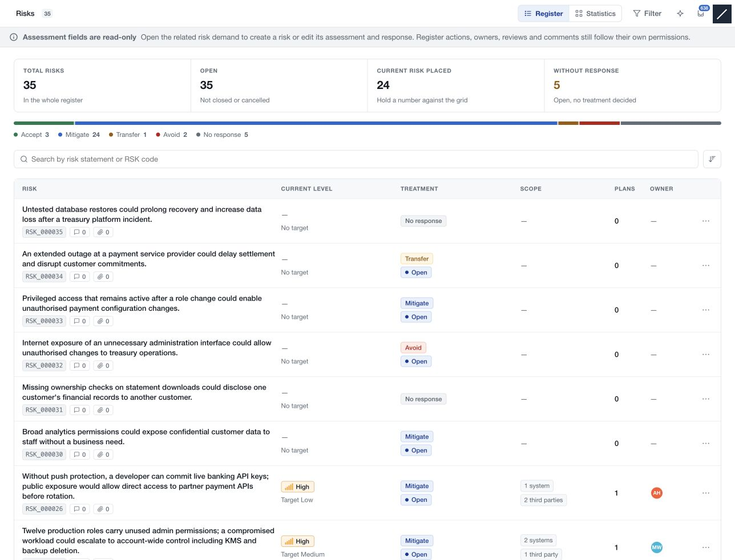Click the sparkle assistant icon
This screenshot has height=560, width=735.
pos(680,14)
